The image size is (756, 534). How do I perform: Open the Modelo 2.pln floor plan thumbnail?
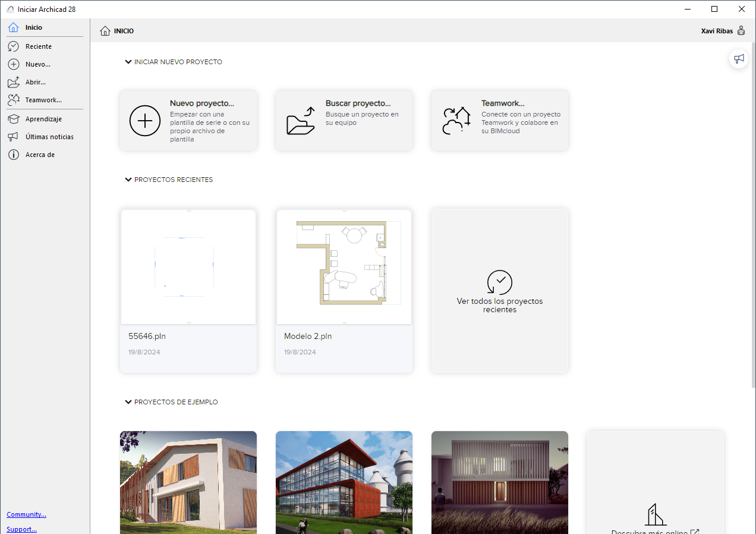[x=344, y=267]
